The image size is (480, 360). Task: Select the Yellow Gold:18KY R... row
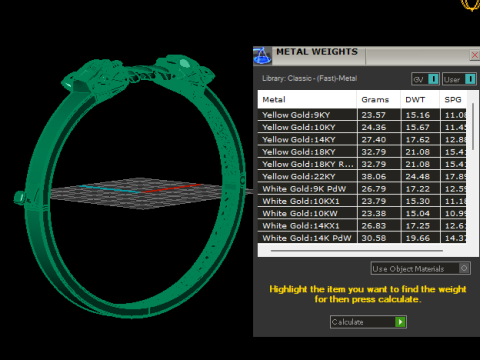362,164
